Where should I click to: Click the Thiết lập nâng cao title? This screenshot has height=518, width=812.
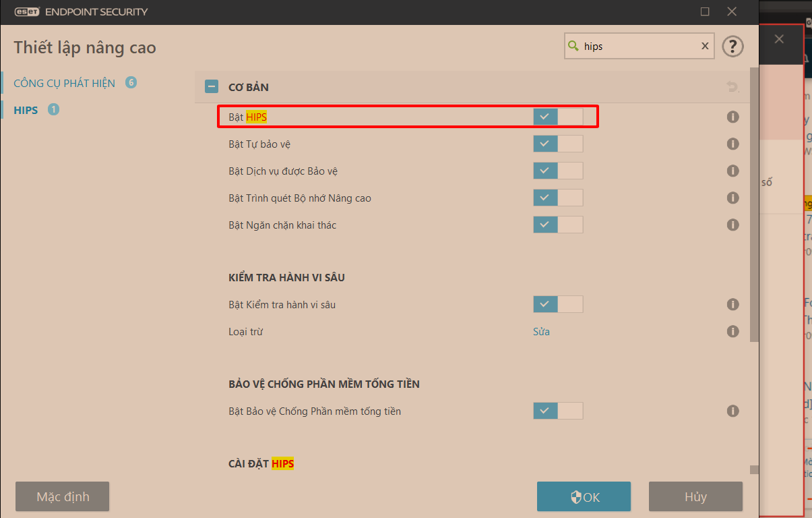(x=85, y=47)
